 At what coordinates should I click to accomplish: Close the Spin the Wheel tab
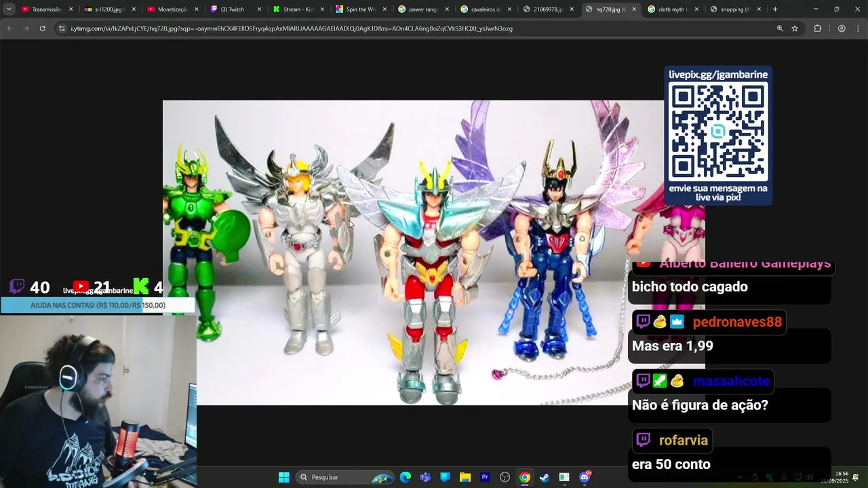point(384,9)
